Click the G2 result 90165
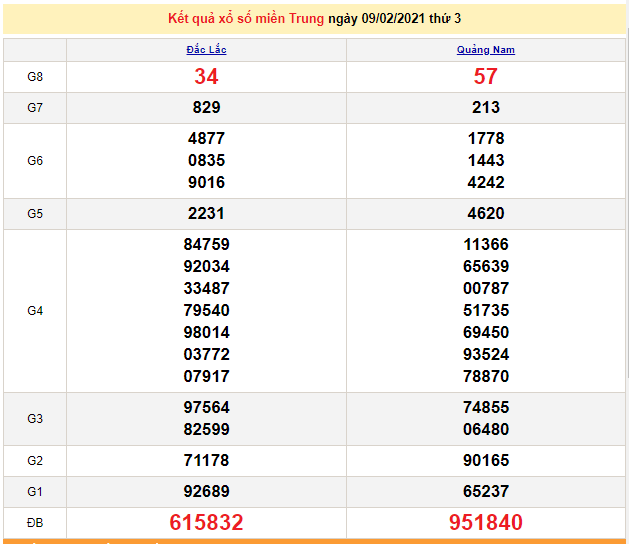This screenshot has height=544, width=629. [486, 460]
